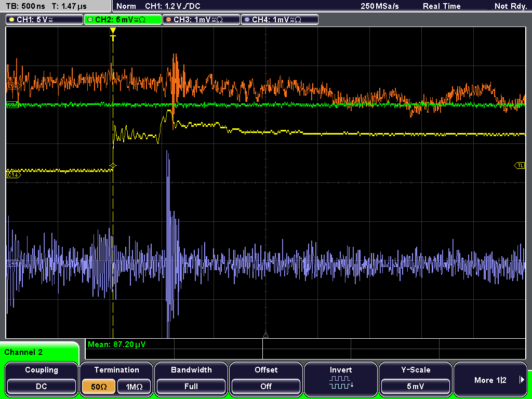
Task: Select the CH3: 1 mV channel tab
Action: click(x=201, y=19)
